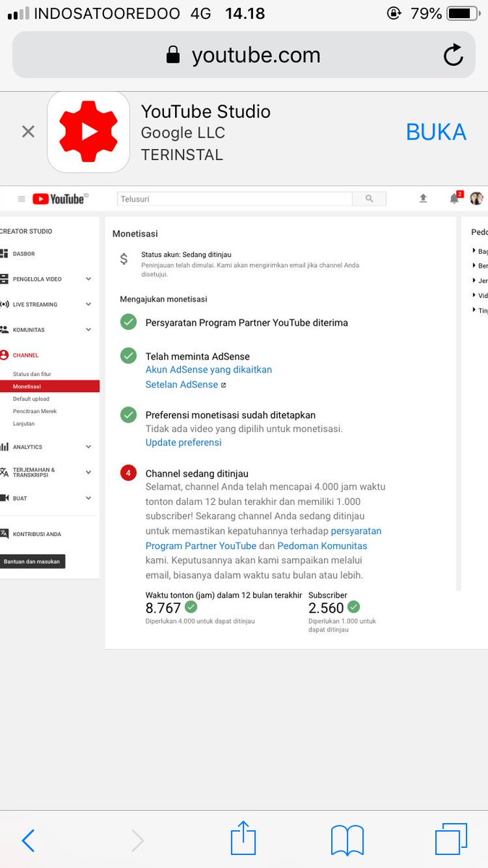The height and width of the screenshot is (868, 488).
Task: Click green check next to 2.560
Action: pyautogui.click(x=354, y=607)
